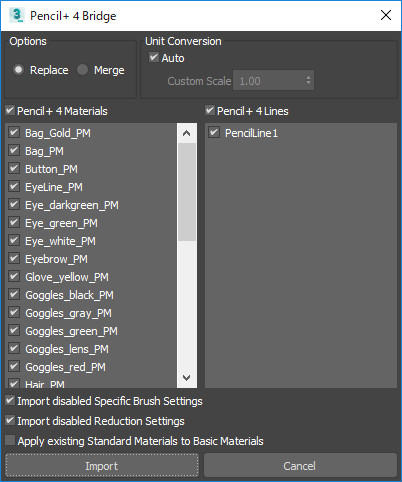Viewport: 402px width, 482px height.
Task: Select the Bag_Gold_PM material name
Action: tap(58, 133)
